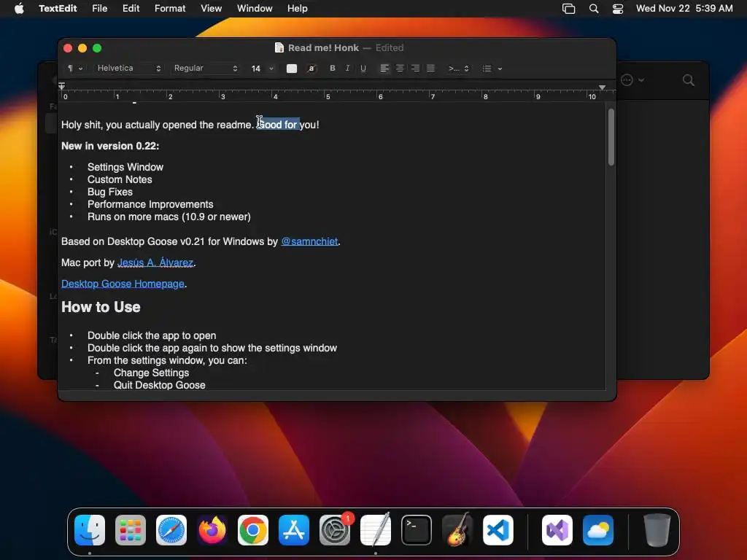Viewport: 747px width, 560px height.
Task: Align text left
Action: [x=384, y=68]
